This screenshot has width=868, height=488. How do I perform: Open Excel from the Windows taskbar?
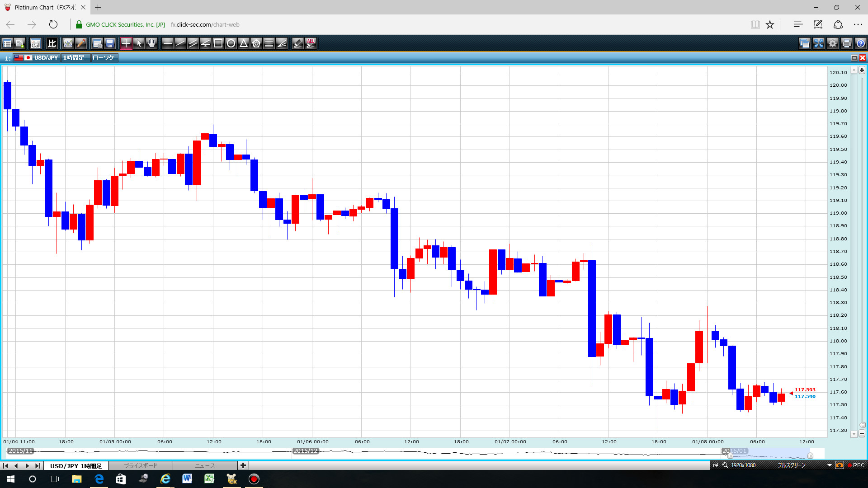pyautogui.click(x=209, y=479)
